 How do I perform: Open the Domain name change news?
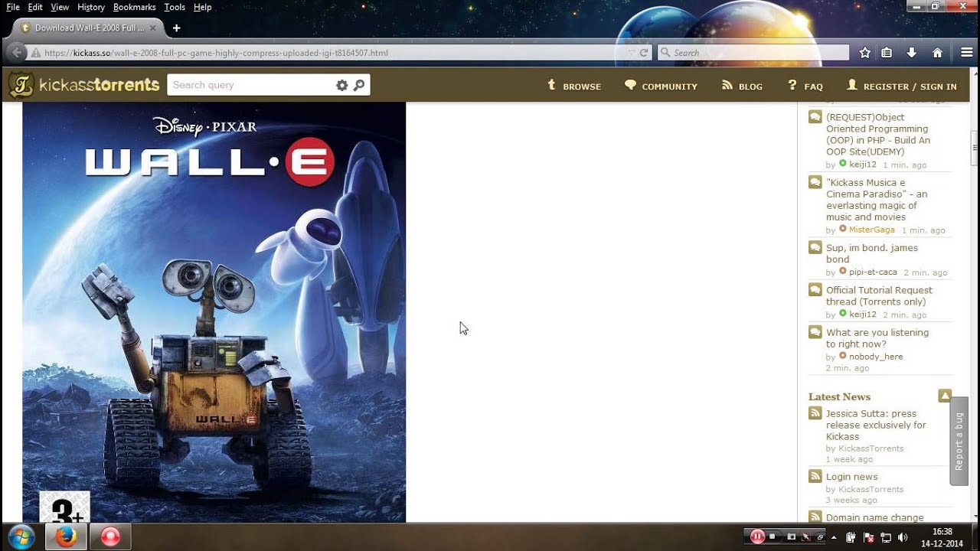point(875,517)
